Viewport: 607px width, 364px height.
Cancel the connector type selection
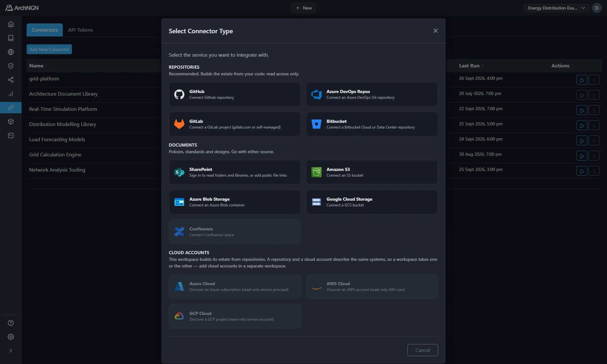point(423,350)
